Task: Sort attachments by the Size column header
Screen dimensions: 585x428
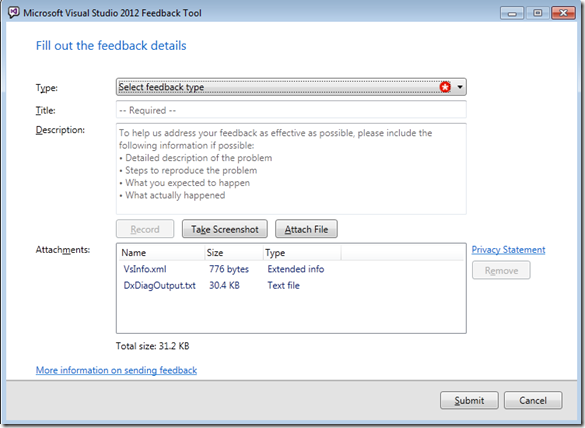Action: pos(234,253)
